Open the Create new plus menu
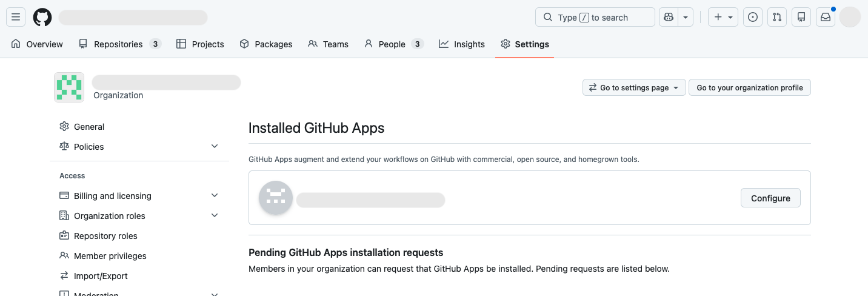The width and height of the screenshot is (868, 296). pyautogui.click(x=723, y=17)
